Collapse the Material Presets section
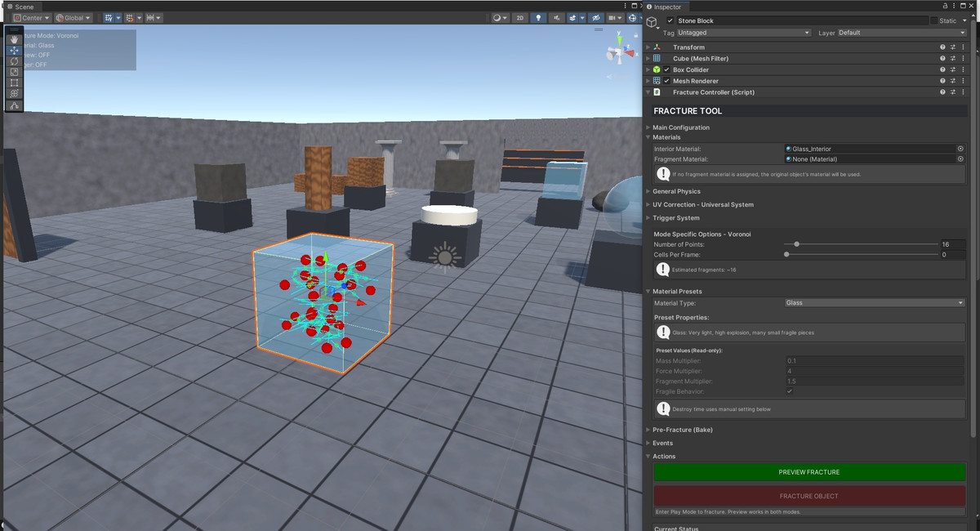 (x=649, y=291)
